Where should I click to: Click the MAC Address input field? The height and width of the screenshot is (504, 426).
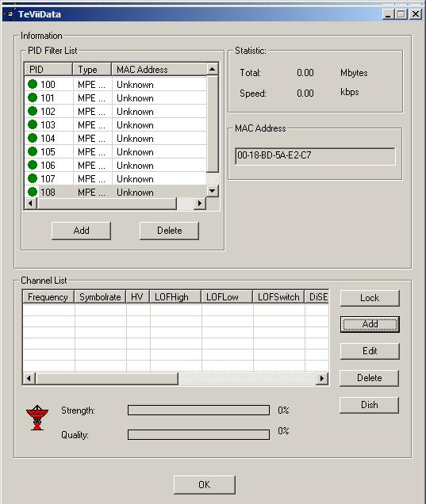(x=315, y=156)
